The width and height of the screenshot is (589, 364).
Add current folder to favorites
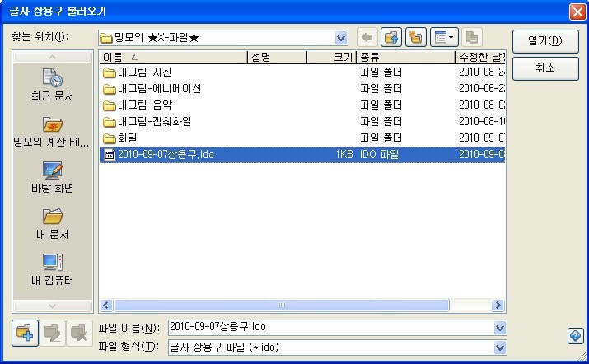[x=25, y=333]
